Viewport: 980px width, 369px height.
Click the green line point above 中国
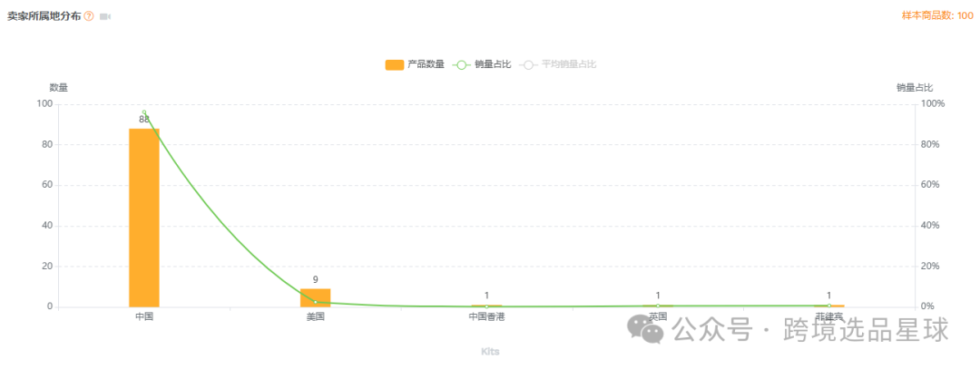(144, 112)
